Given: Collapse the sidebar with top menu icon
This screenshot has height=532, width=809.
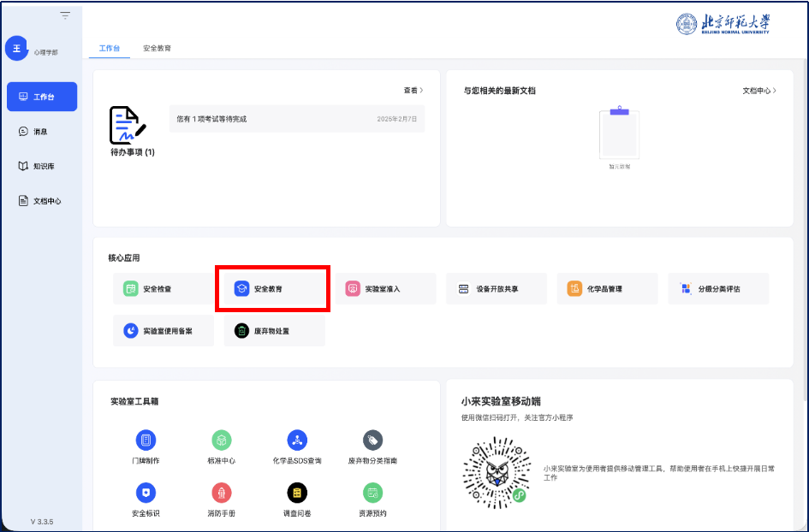Looking at the screenshot, I should click(65, 15).
